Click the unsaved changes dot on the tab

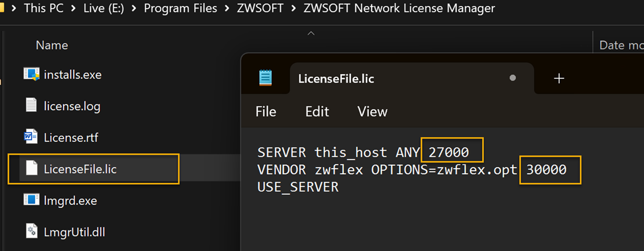[x=512, y=78]
